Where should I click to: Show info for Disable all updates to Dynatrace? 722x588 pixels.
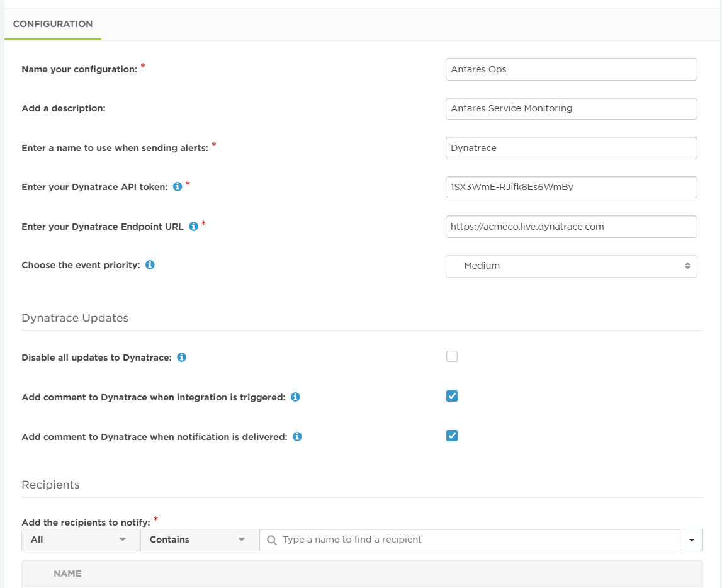[181, 358]
